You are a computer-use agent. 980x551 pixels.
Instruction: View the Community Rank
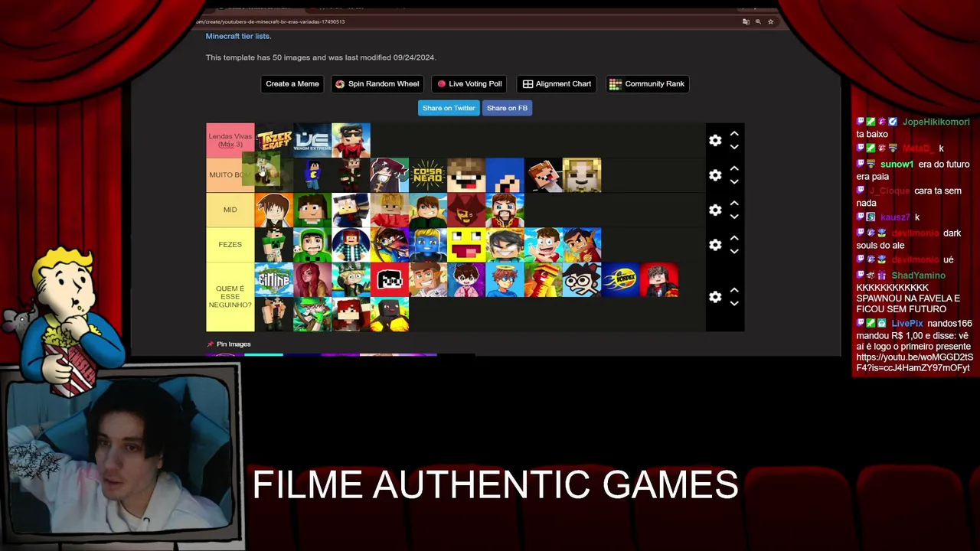click(648, 84)
